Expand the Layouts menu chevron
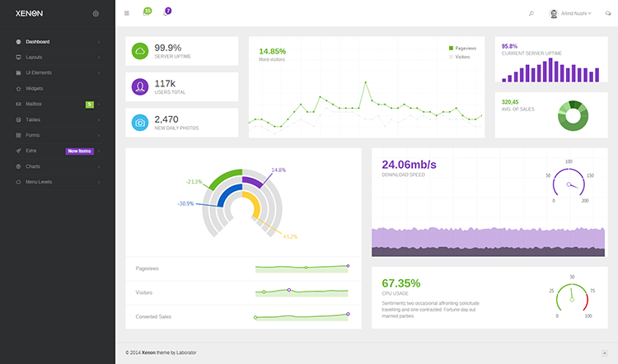618x364 pixels. (x=99, y=58)
